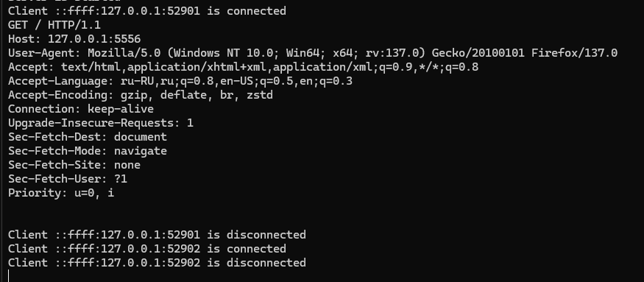The image size is (644, 282).
Task: Click the 'Sec-Fetch-User: ?1' line
Action: 68,179
